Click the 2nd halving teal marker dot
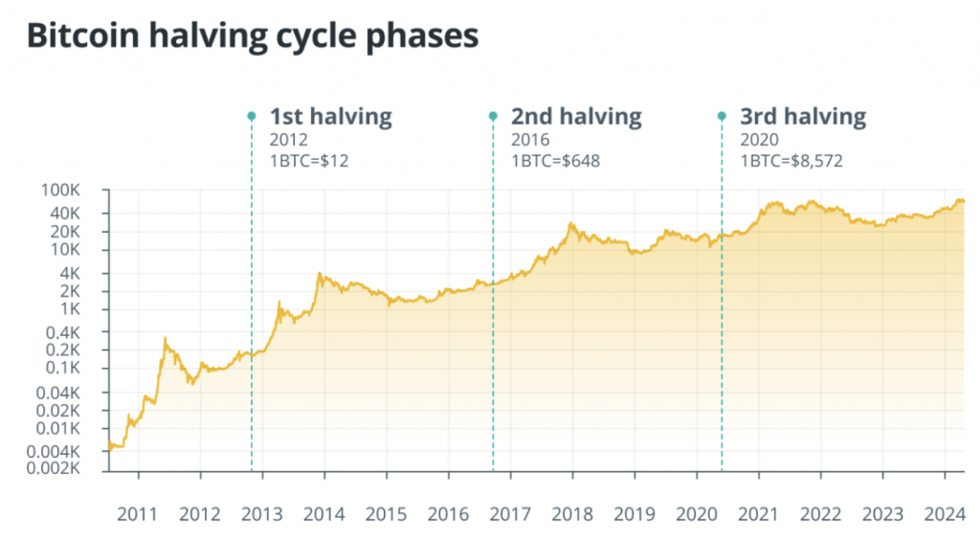Screen dimensions: 980x542 click(x=493, y=116)
